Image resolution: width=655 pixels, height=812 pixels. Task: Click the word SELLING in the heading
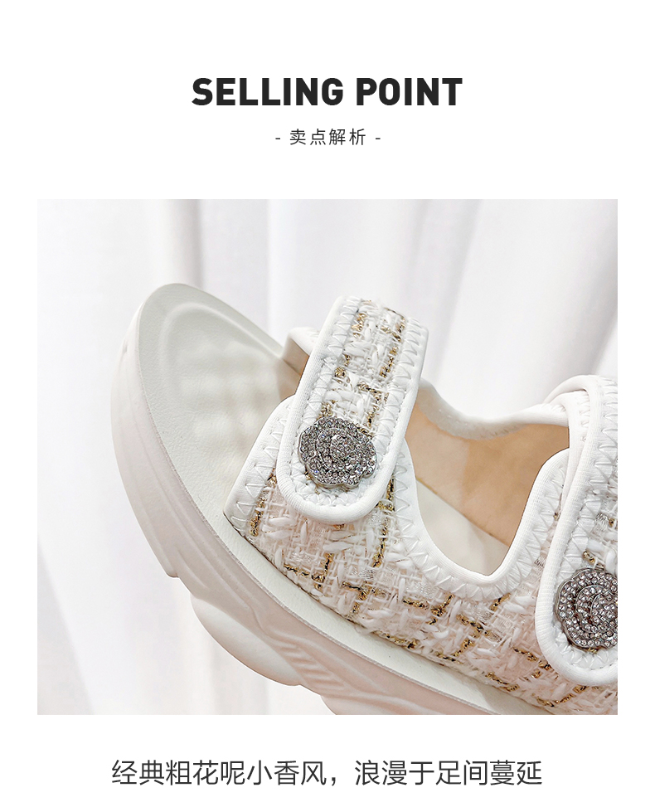click(268, 92)
